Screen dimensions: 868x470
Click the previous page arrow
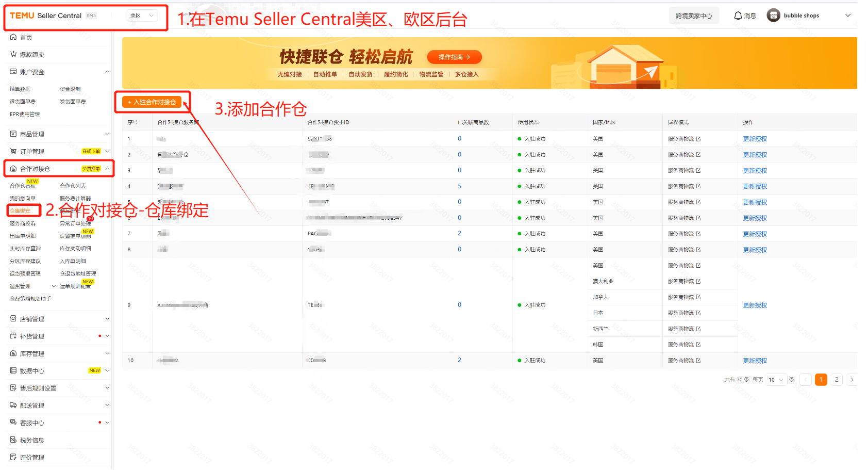806,380
